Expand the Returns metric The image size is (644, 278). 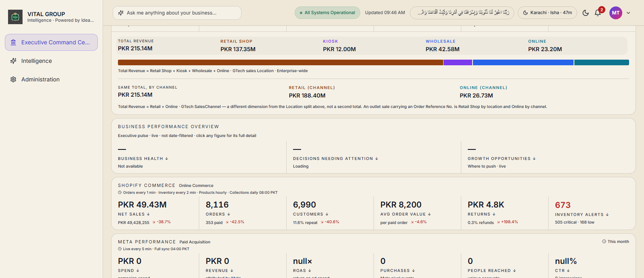[x=481, y=214]
